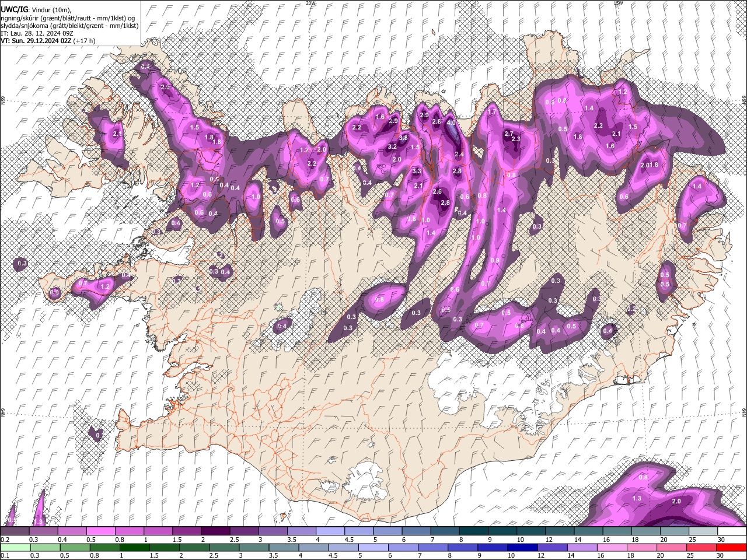Pick the violet swatch labeled 12 in lower legend
Viewport: 747px width, 560px height.
point(553,547)
